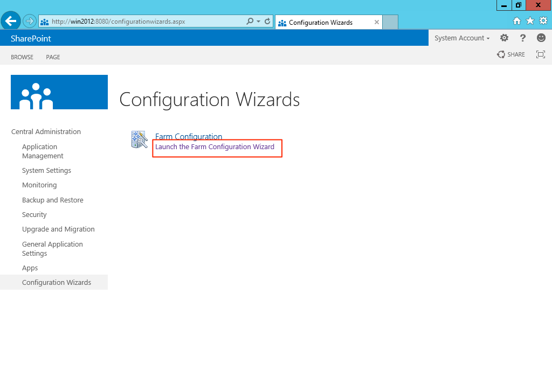The width and height of the screenshot is (552, 392).
Task: Open the PAGE ribbon tab
Action: click(53, 57)
